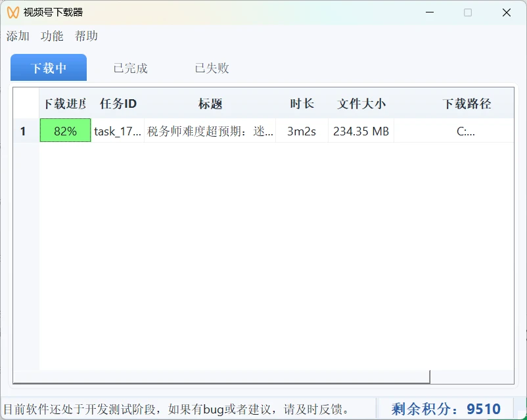The width and height of the screenshot is (527, 420).
Task: Click the 剩余积分: 9510 status text
Action: 446,409
